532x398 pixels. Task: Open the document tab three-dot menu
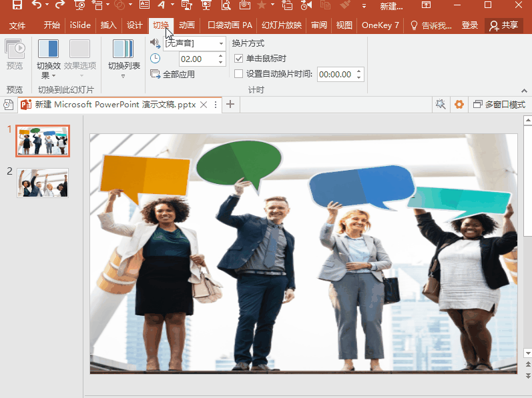[216, 105]
